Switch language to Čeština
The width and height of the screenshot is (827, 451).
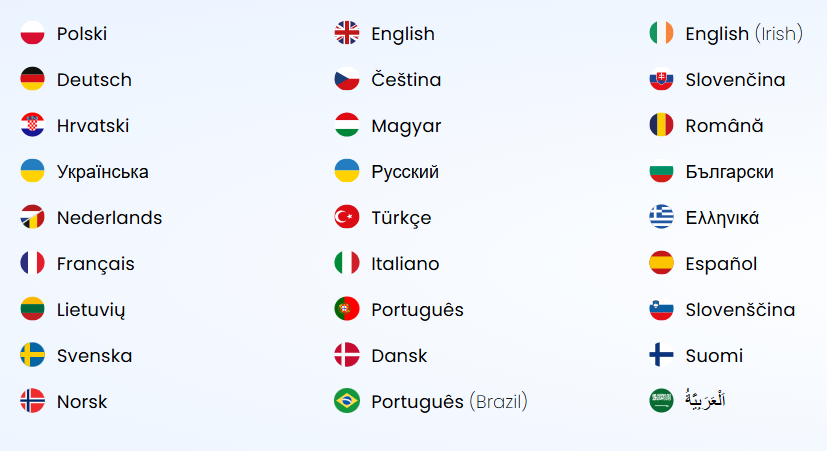406,79
